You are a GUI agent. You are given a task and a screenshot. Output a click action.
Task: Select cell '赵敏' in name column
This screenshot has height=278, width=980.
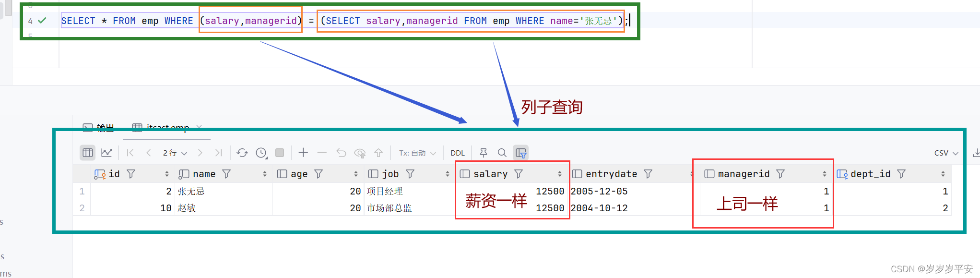[x=187, y=208]
